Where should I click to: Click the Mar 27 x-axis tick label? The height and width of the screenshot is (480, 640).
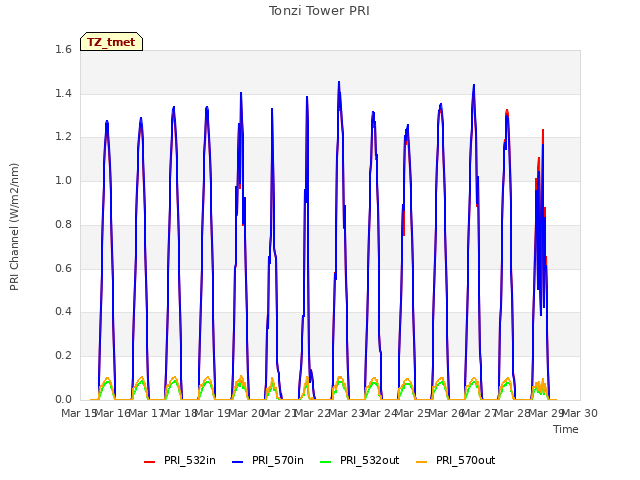(x=480, y=413)
